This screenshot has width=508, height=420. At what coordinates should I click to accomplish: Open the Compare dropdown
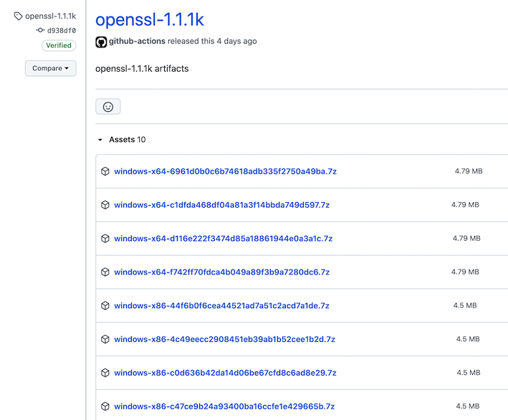(51, 68)
